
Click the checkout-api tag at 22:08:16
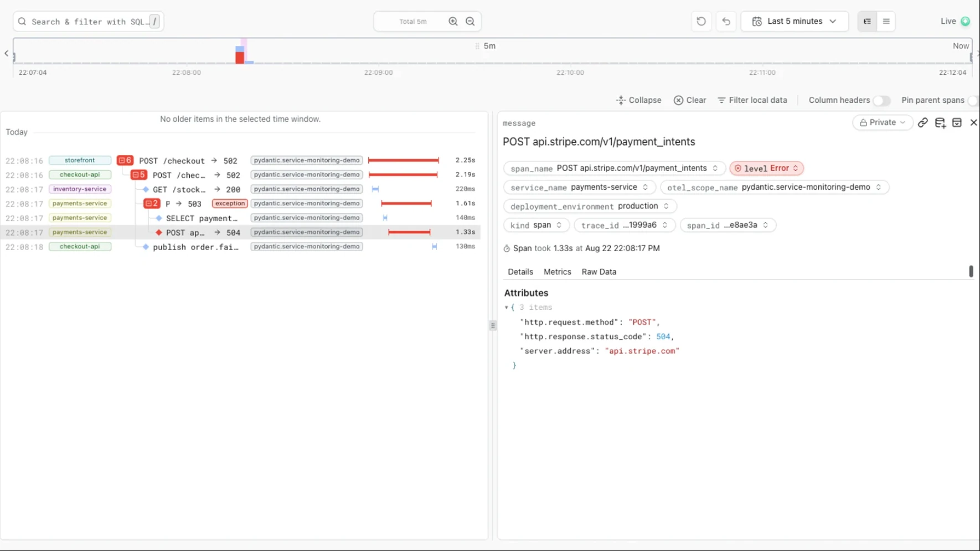pos(80,175)
